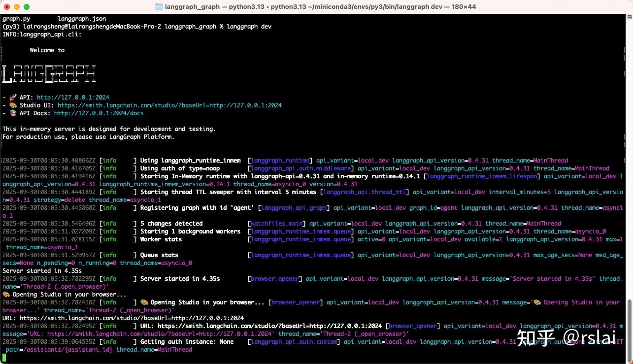Click the 'Queue stats' log message
Image resolution: width=633 pixels, height=364 pixels.
pos(160,255)
